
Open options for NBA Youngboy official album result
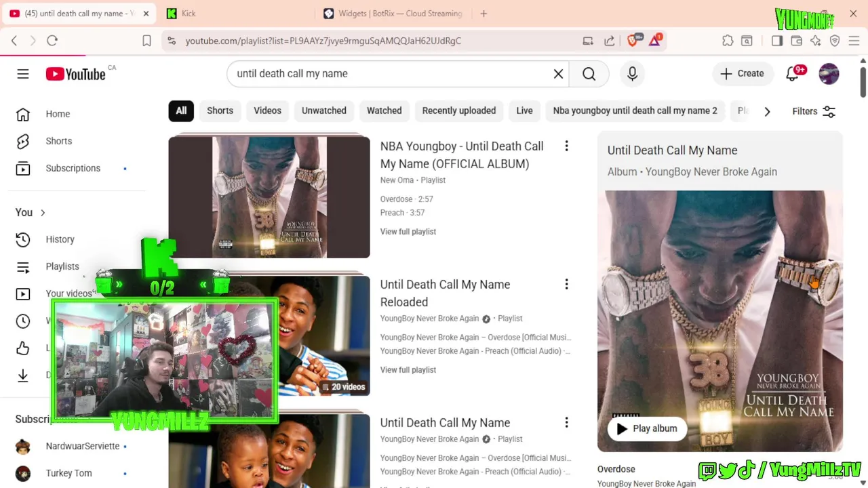[x=566, y=146]
